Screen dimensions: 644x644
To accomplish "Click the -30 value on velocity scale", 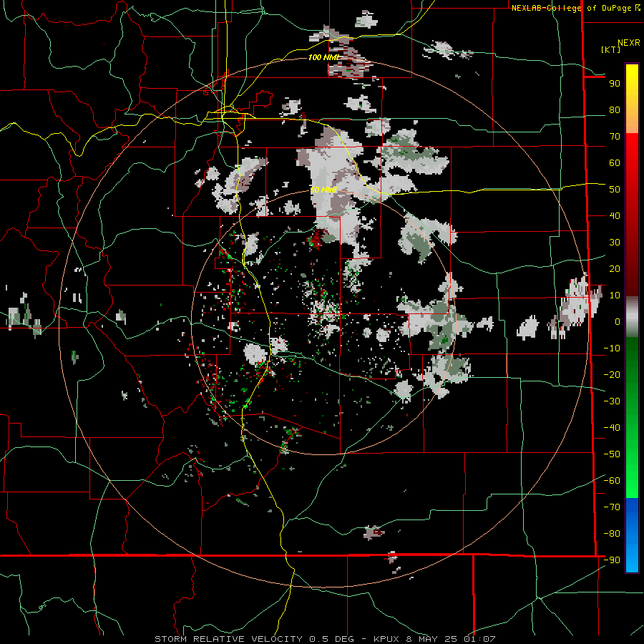I will pos(612,401).
